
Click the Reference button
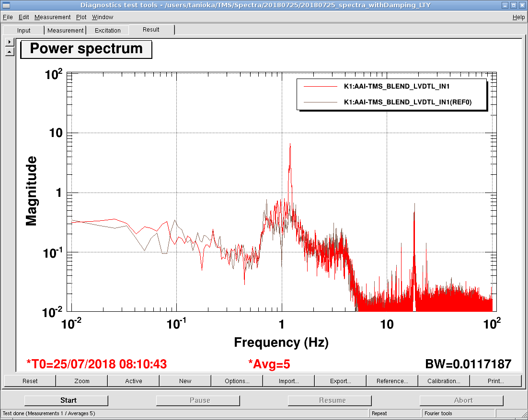pos(392,381)
